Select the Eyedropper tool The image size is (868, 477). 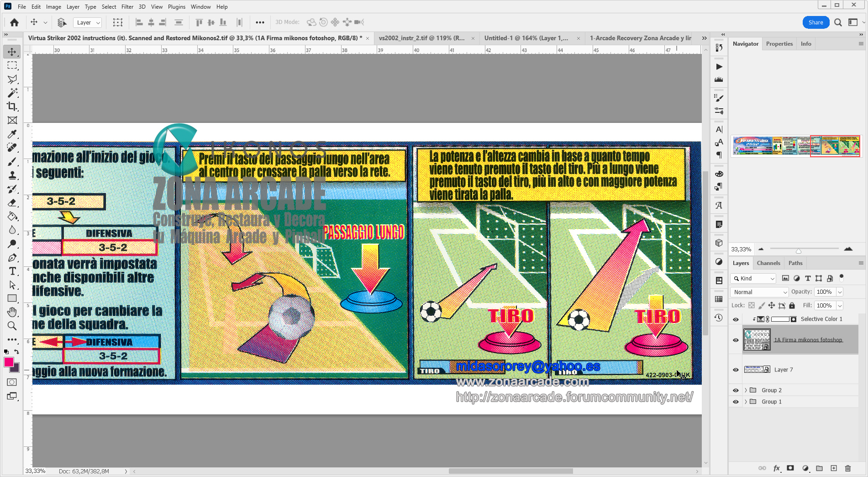coord(12,134)
